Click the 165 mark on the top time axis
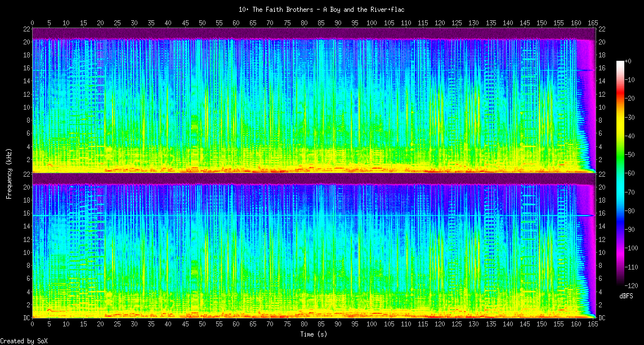 [x=592, y=23]
